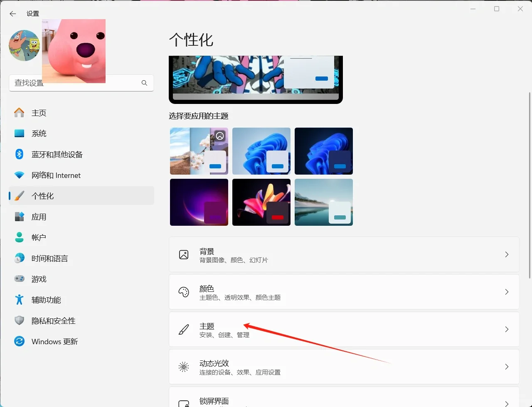Select the 时间和语言 sidebar entry
Image resolution: width=532 pixels, height=407 pixels.
(x=49, y=258)
